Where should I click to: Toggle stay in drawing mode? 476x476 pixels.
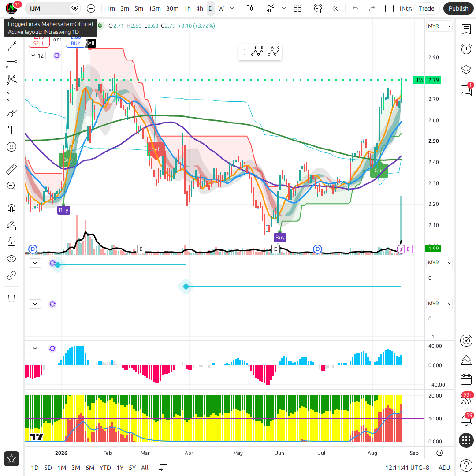click(11, 225)
